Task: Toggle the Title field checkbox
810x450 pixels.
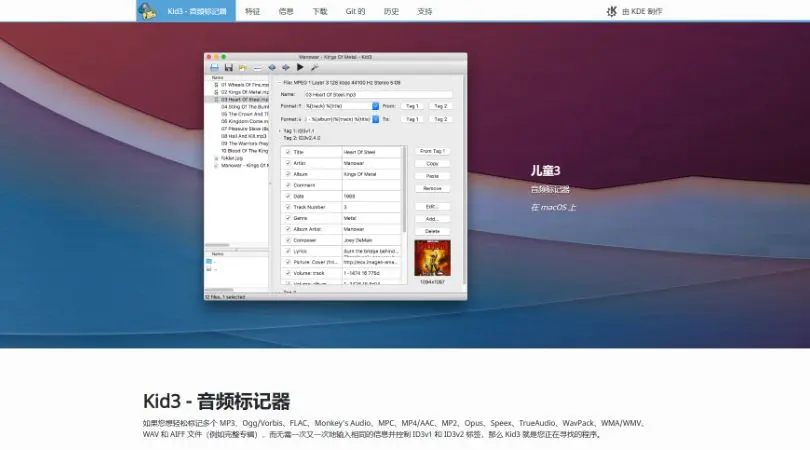Action: [x=288, y=152]
